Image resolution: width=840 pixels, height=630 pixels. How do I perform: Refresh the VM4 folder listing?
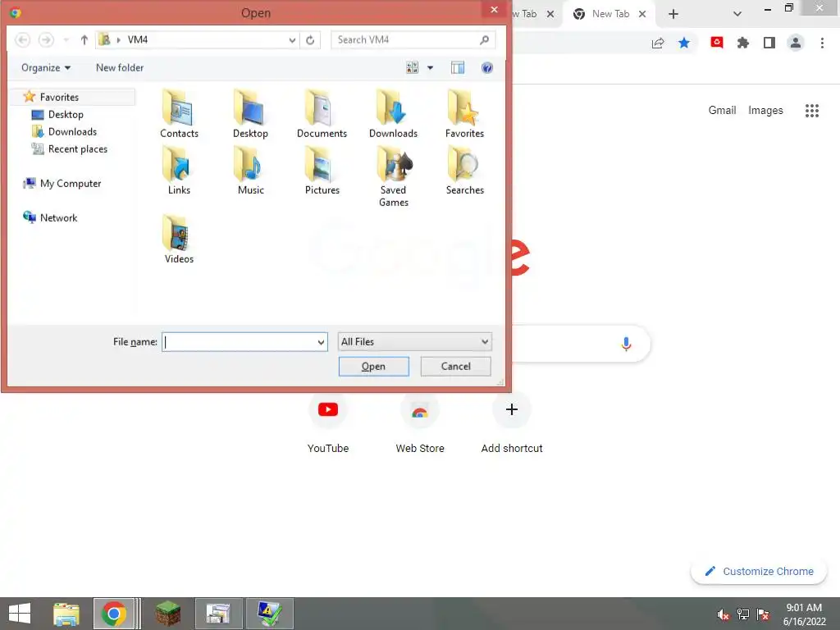(x=310, y=40)
